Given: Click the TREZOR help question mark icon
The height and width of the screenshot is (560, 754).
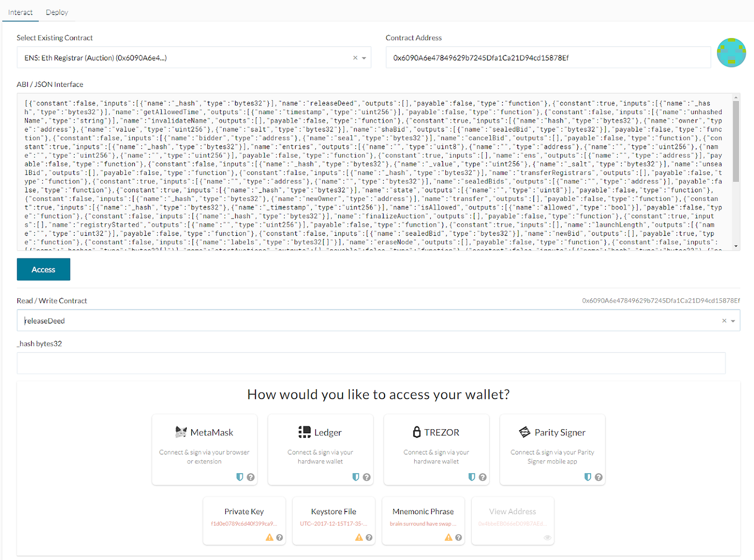Looking at the screenshot, I should (483, 477).
